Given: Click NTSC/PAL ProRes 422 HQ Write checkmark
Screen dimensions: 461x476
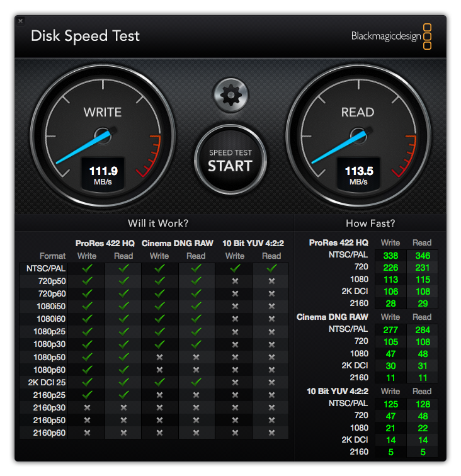Looking at the screenshot, I should click(87, 268).
